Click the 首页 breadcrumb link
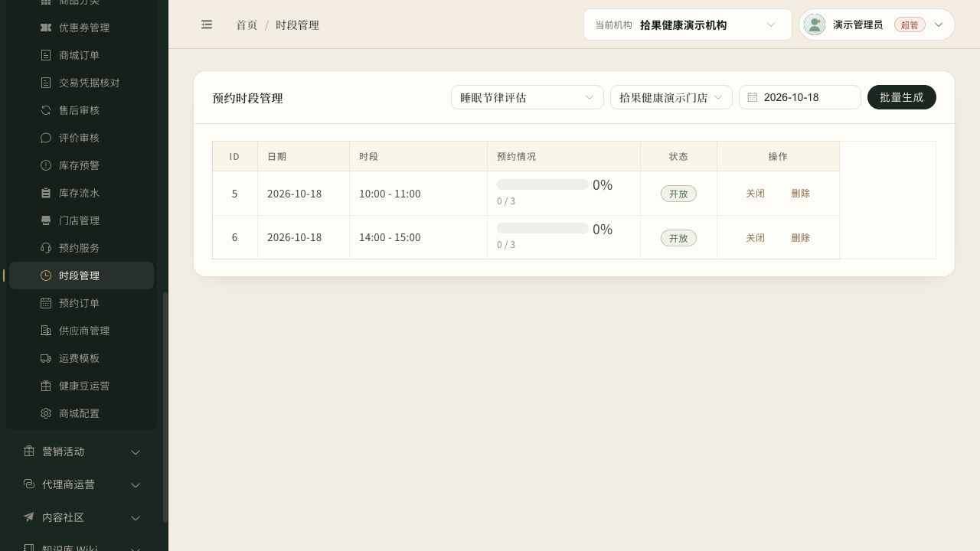 click(247, 25)
